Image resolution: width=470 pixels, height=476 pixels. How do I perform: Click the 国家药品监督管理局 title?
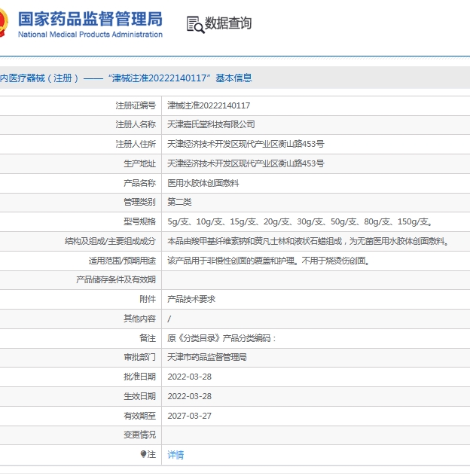(x=90, y=19)
